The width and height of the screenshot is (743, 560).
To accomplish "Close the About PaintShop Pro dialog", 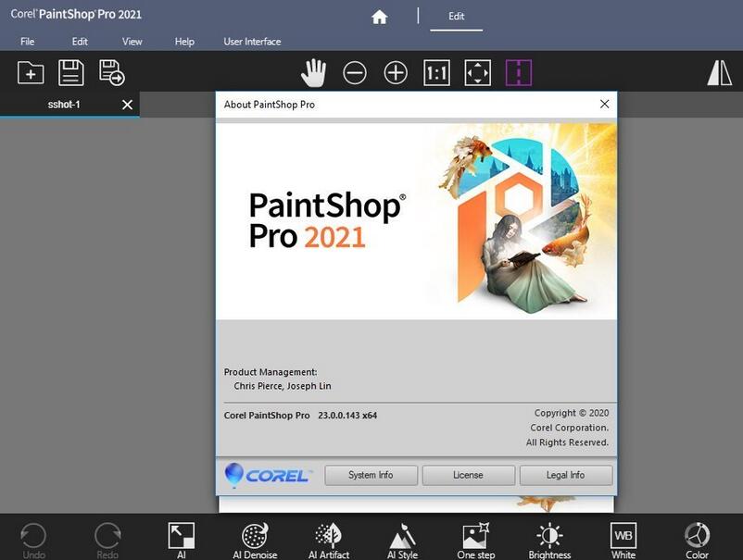I will click(604, 105).
